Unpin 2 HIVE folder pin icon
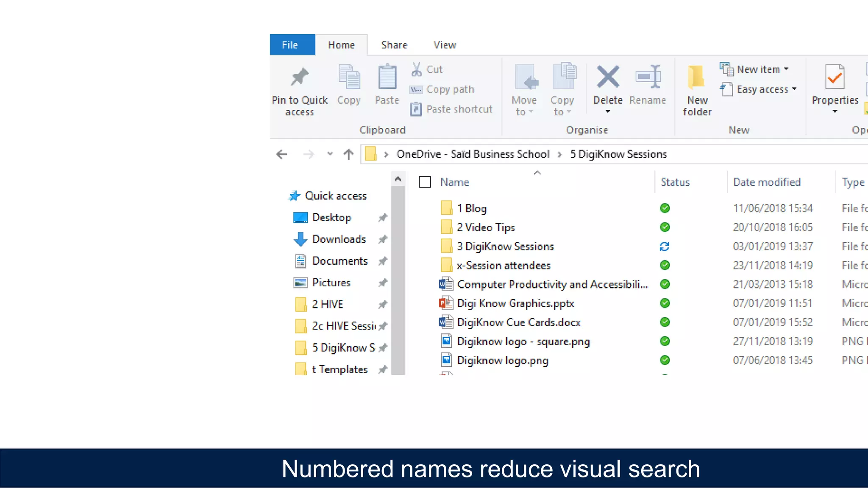 click(x=383, y=304)
